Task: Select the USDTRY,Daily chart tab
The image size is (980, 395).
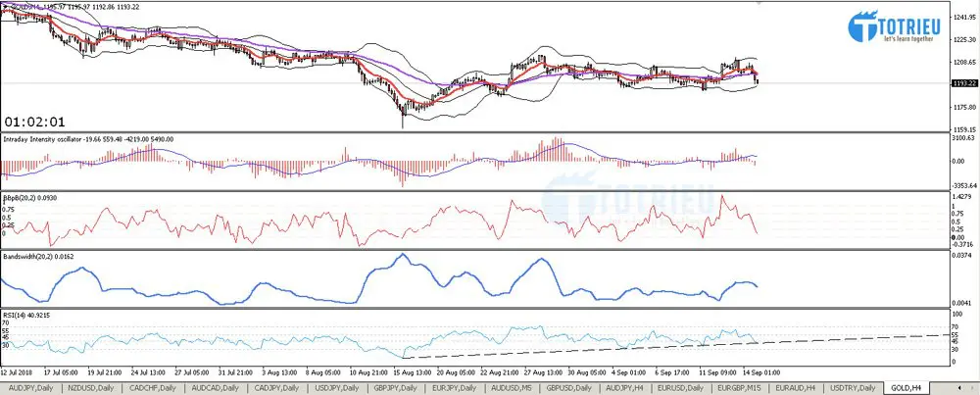Action: coord(854,388)
